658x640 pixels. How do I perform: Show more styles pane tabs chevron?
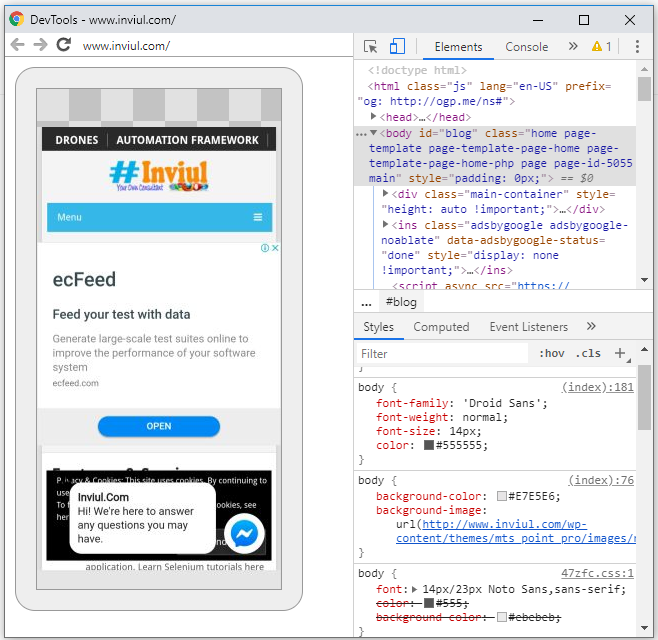pos(591,327)
